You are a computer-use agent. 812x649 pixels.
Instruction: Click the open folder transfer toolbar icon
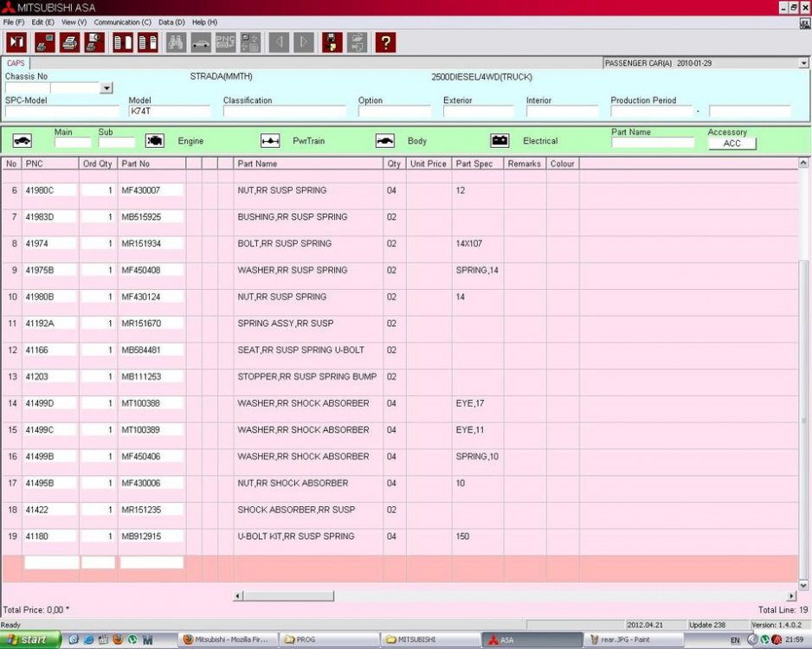pos(358,42)
